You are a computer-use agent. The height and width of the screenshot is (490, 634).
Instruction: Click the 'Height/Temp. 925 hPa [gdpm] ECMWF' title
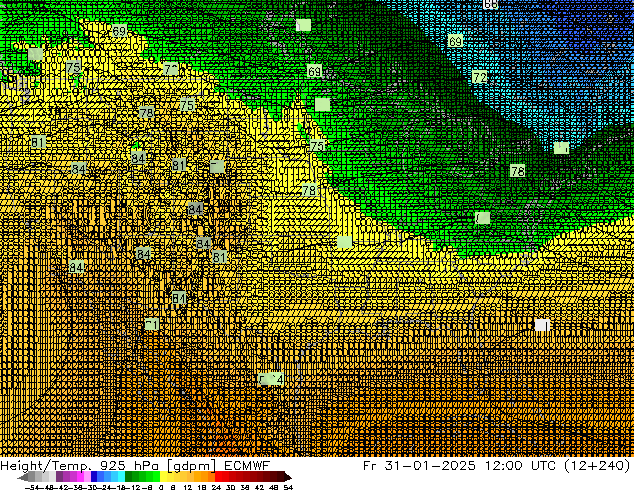(x=135, y=466)
